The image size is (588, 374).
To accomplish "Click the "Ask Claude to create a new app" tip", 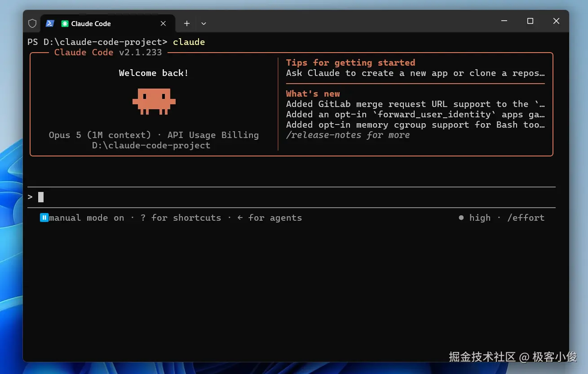I will [x=416, y=73].
